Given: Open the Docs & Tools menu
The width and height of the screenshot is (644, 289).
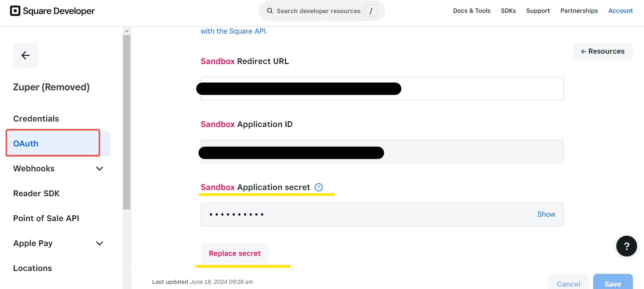Looking at the screenshot, I should pos(472,11).
